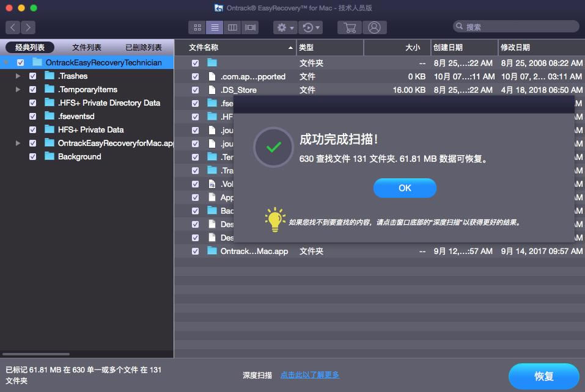Sort by 类型 column header
The height and width of the screenshot is (392, 585).
pos(330,48)
